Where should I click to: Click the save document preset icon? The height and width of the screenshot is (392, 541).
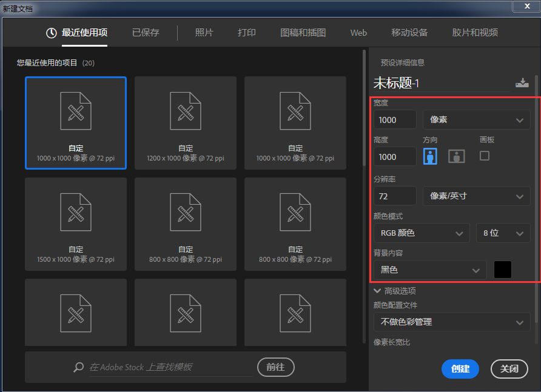point(522,82)
